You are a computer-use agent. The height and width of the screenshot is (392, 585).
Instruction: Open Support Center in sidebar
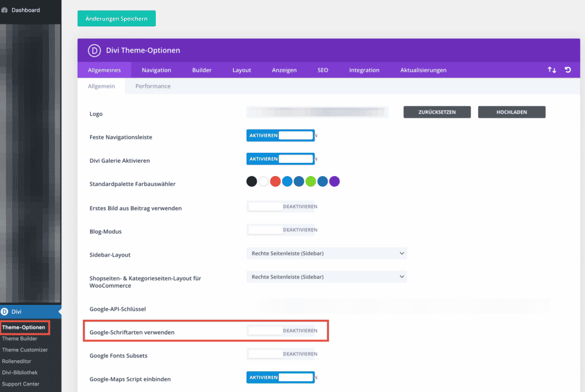pyautogui.click(x=20, y=384)
